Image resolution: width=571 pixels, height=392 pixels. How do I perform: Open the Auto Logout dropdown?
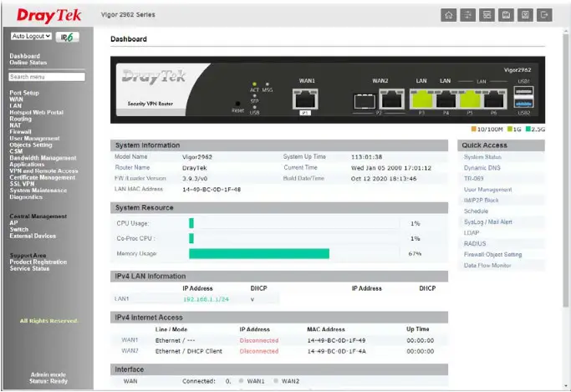[x=31, y=36]
